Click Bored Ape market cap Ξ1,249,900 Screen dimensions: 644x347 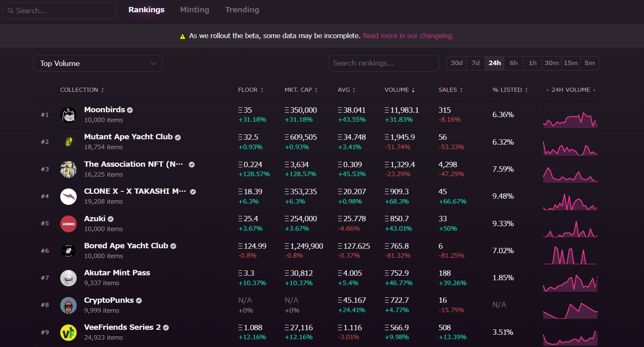(x=304, y=246)
